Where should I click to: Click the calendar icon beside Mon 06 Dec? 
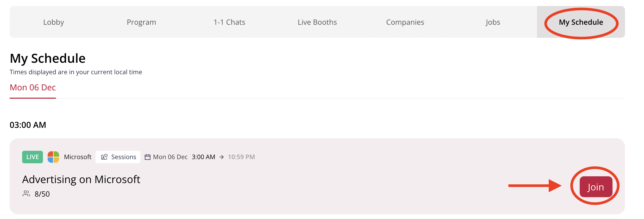tap(148, 157)
